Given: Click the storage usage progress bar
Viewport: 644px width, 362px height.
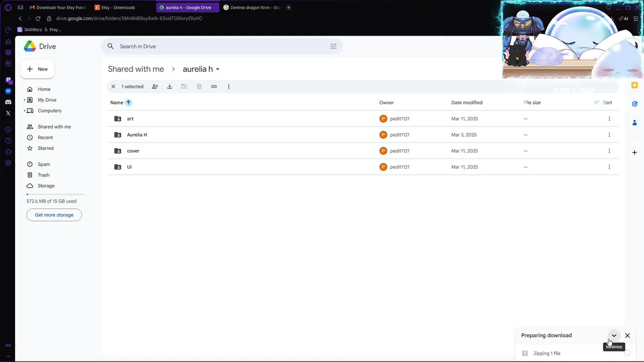Looking at the screenshot, I should coord(56,194).
